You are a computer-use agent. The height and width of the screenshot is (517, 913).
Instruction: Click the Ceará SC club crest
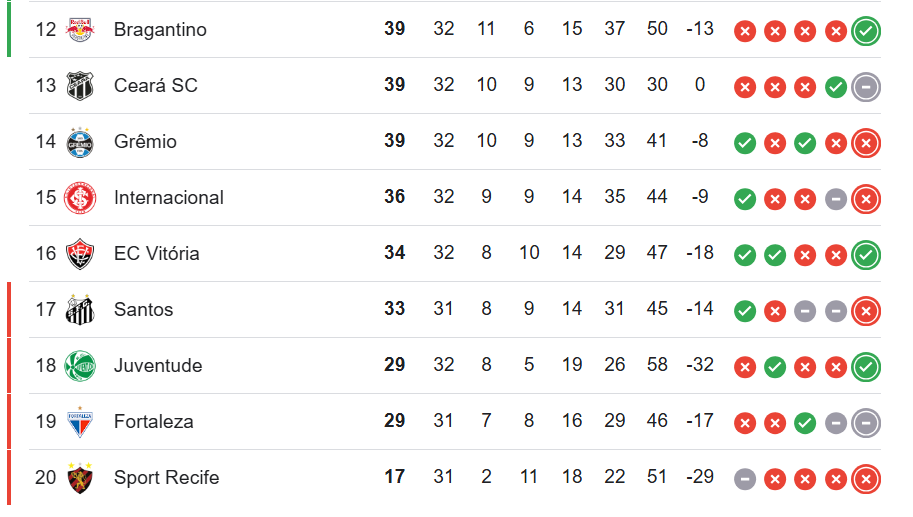click(x=80, y=86)
